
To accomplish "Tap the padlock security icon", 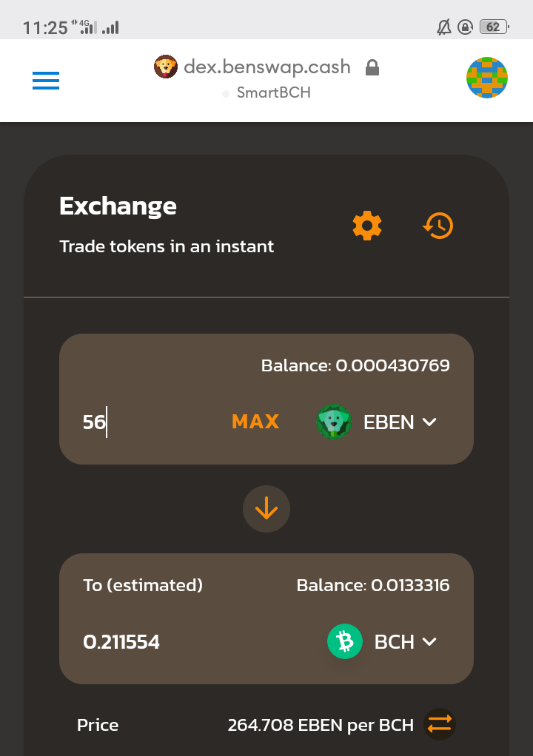I will (x=372, y=67).
